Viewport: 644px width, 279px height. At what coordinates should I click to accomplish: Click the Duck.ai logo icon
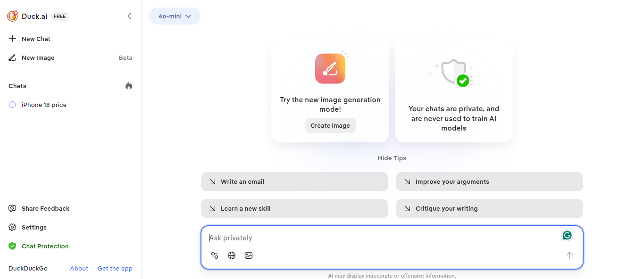pyautogui.click(x=13, y=16)
